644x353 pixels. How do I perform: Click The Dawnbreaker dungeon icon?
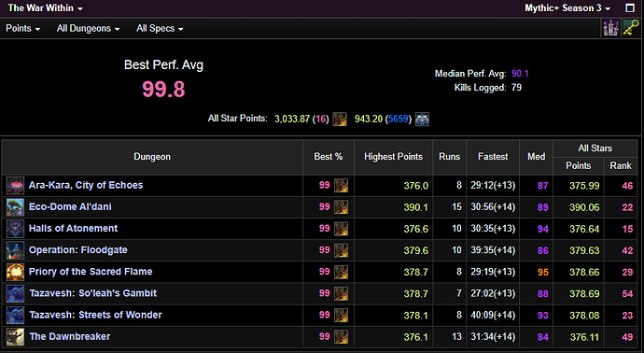pos(15,337)
